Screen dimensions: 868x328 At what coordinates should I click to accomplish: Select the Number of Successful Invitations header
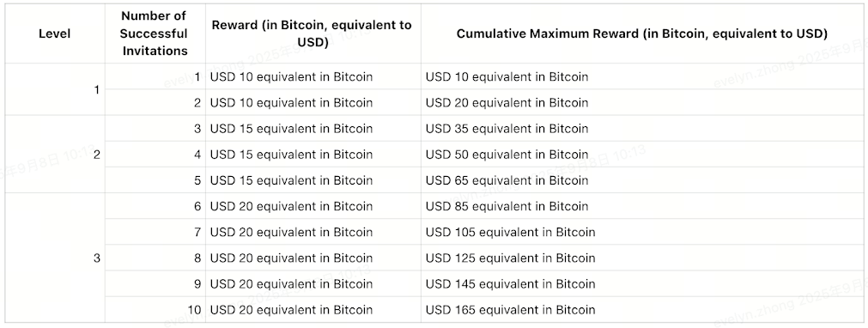click(155, 33)
